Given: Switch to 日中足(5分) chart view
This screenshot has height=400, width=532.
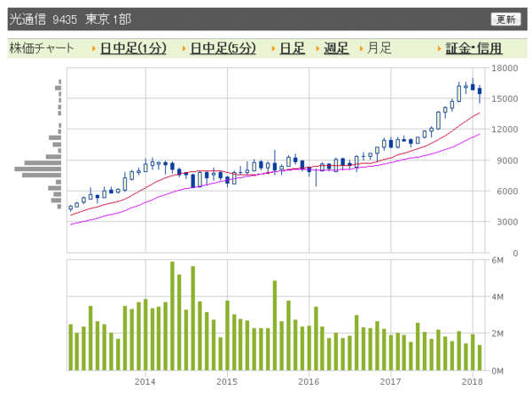Looking at the screenshot, I should [224, 48].
